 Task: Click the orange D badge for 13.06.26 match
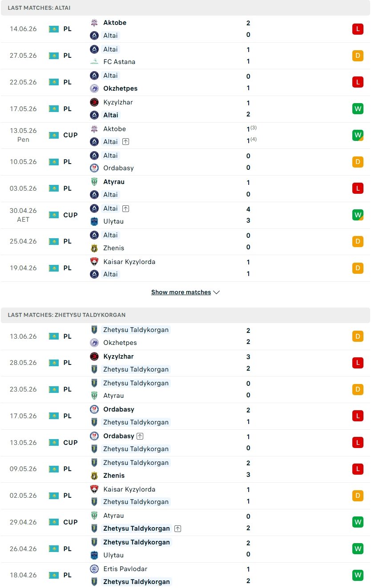(x=358, y=336)
